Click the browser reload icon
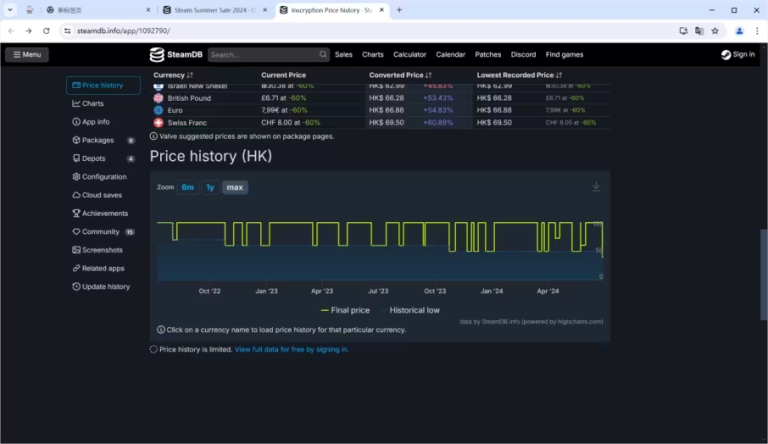This screenshot has height=444, width=768. (x=46, y=31)
